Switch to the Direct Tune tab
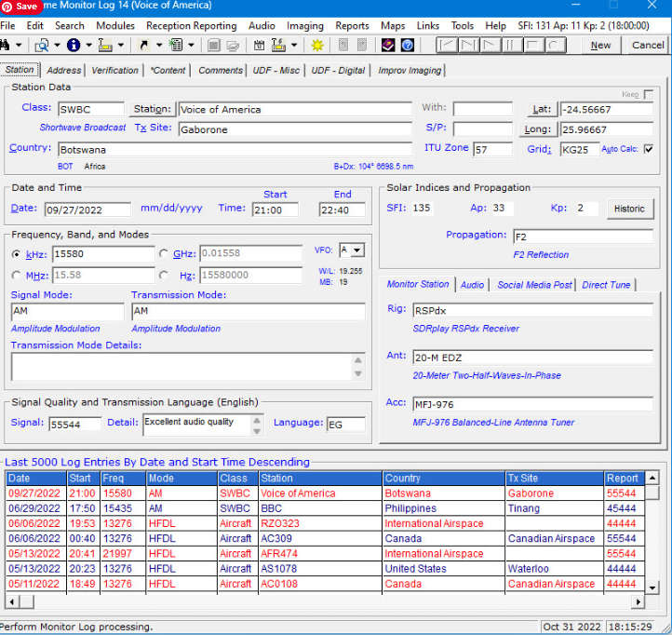The width and height of the screenshot is (672, 635). tap(606, 285)
